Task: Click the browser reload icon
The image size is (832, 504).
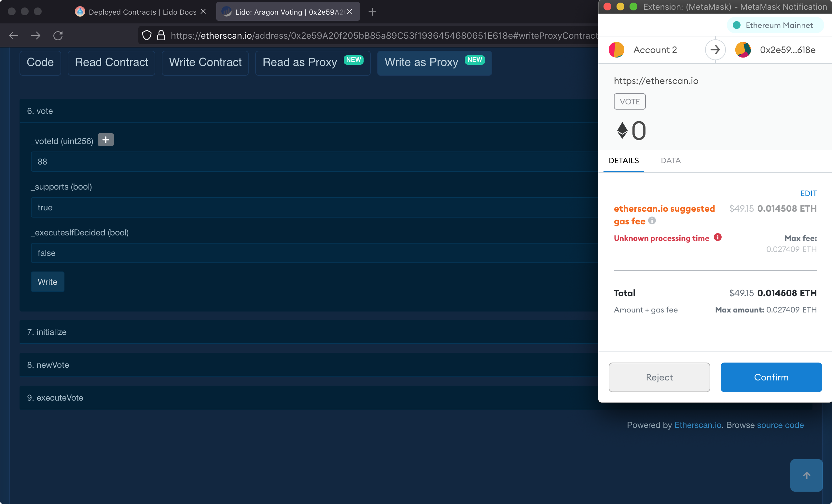Action: [x=58, y=35]
